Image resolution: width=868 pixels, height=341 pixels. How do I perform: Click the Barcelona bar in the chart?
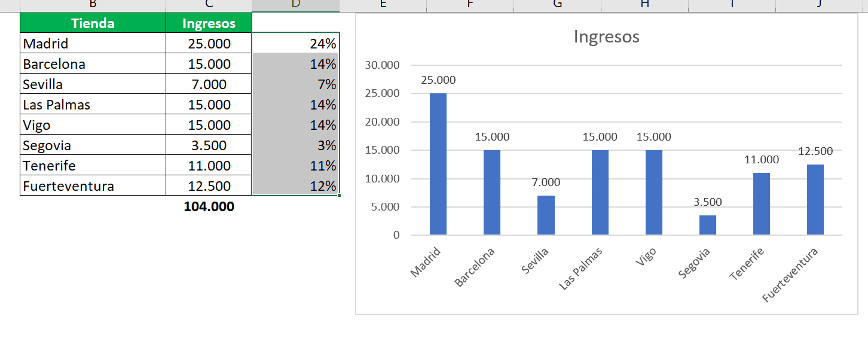(x=492, y=192)
